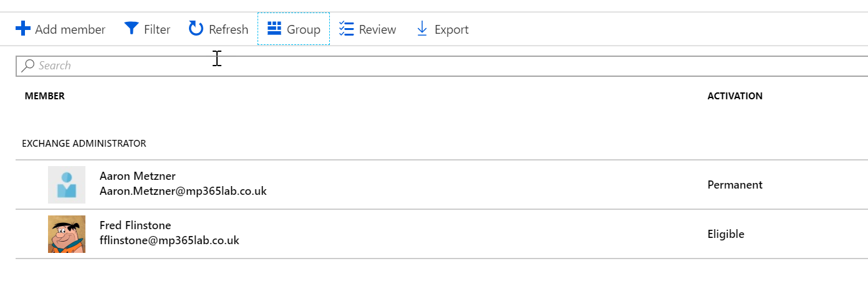
Task: Click the Group grid icon
Action: pos(274,29)
